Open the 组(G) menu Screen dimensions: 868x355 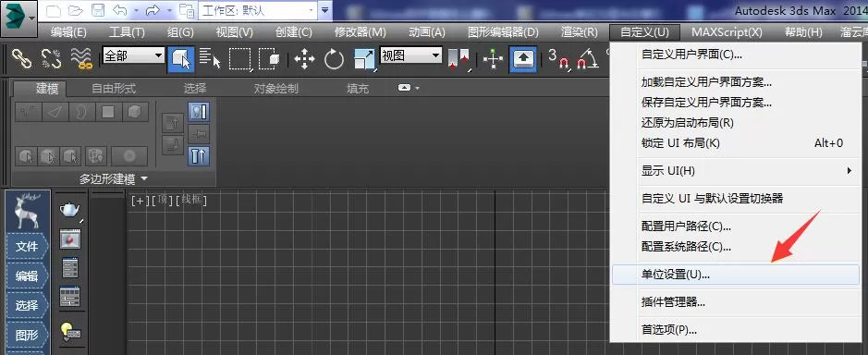coord(180,32)
